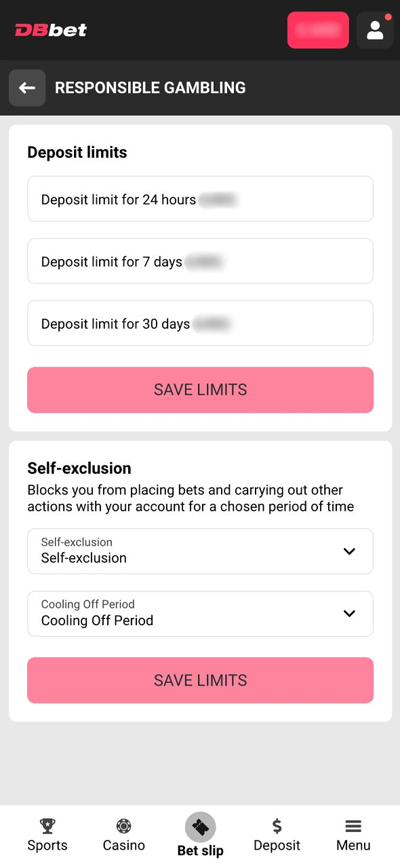Open the Bet slip tab
400x868 pixels.
point(200,835)
